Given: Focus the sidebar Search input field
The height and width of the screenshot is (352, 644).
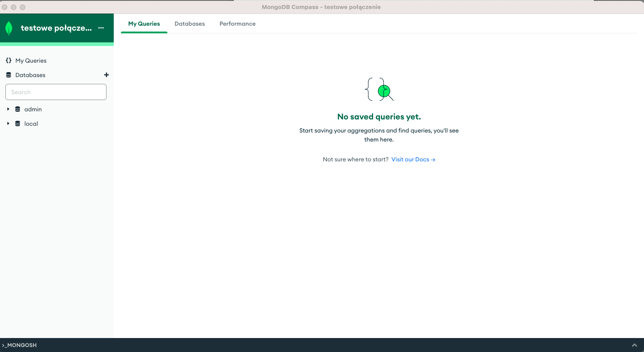Looking at the screenshot, I should tap(56, 92).
